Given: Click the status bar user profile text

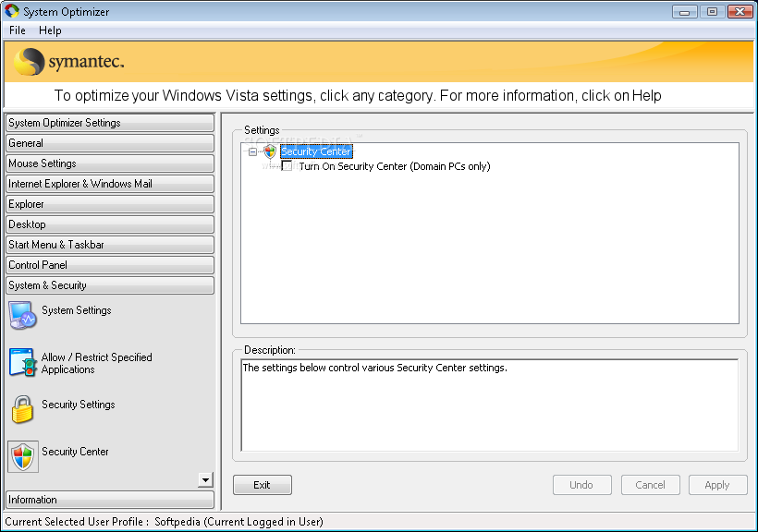Looking at the screenshot, I should (x=164, y=522).
